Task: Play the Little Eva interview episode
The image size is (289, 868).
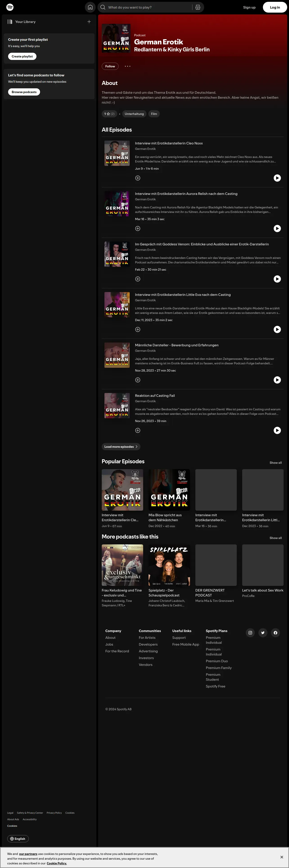Action: pyautogui.click(x=277, y=329)
